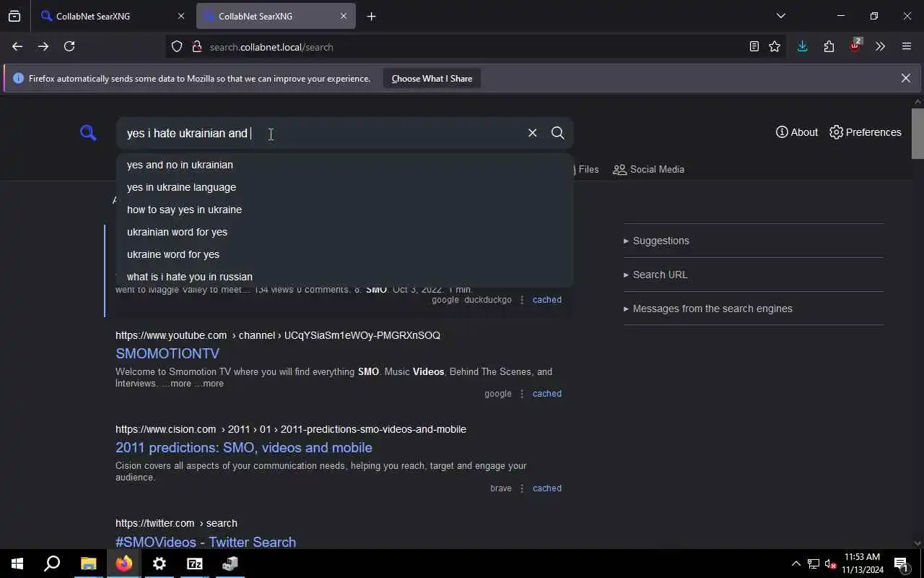
Task: Go back to the previous page
Action: pyautogui.click(x=17, y=46)
